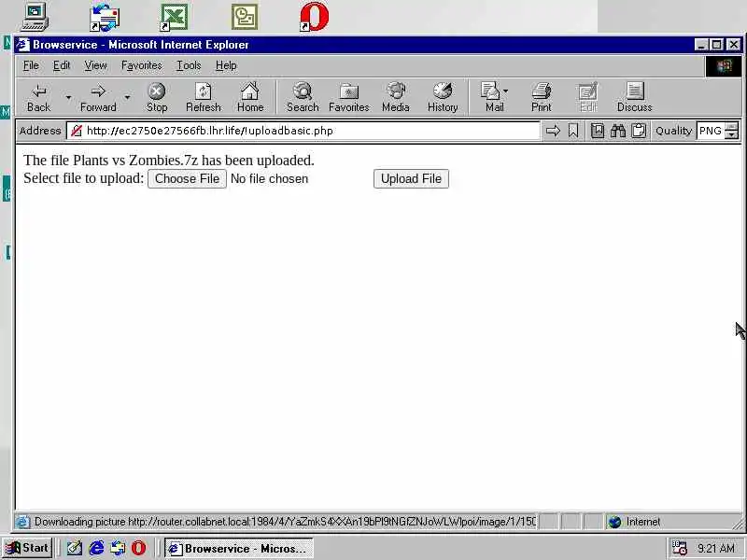Image resolution: width=747 pixels, height=560 pixels.
Task: Go to the Home page
Action: click(x=250, y=98)
